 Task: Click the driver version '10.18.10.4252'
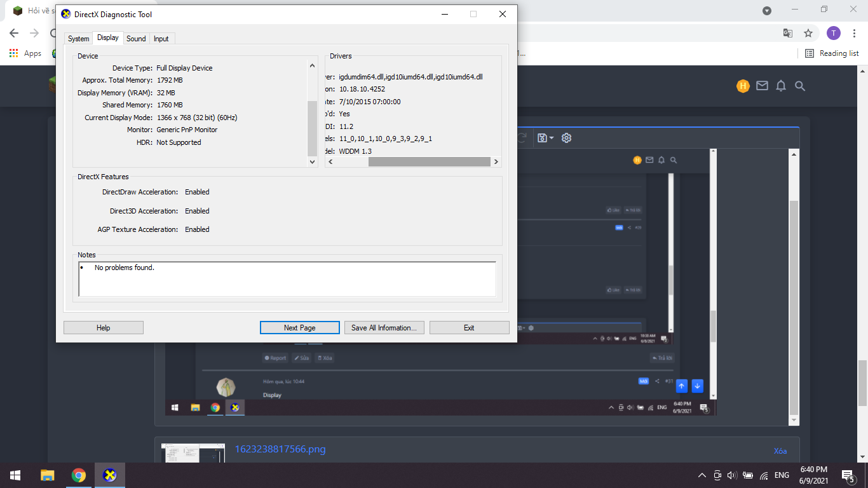click(362, 89)
